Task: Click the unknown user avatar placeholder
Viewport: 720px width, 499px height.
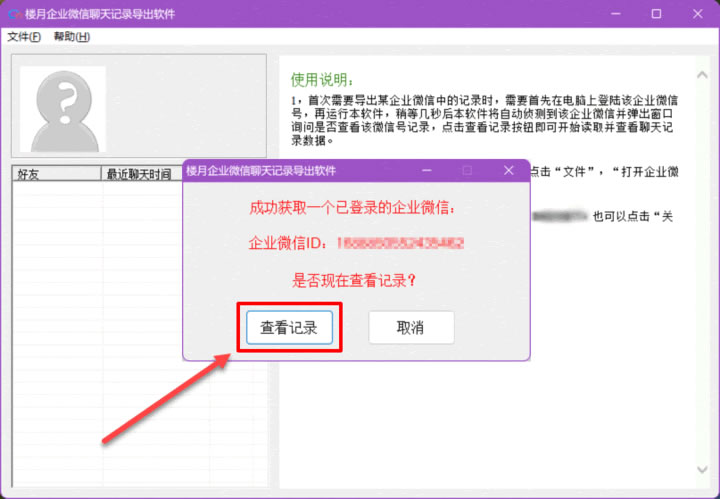Action: [63, 109]
